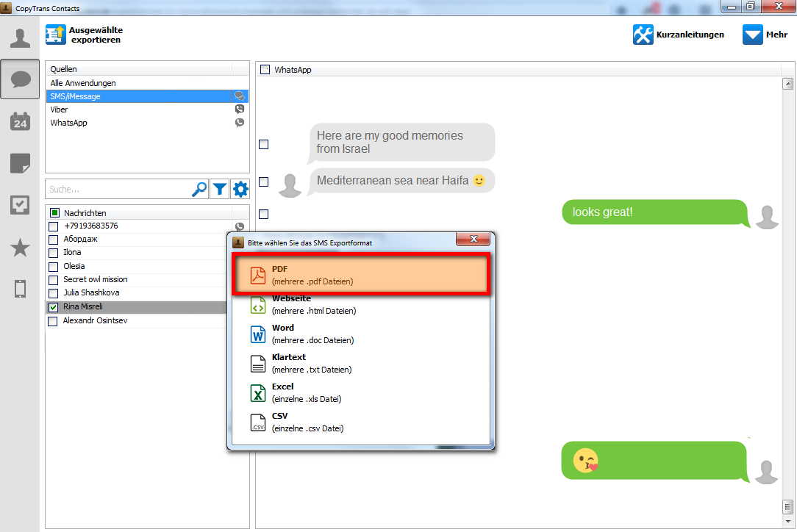797x532 pixels.
Task: Choose the Word doc export format
Action: [x=361, y=334]
